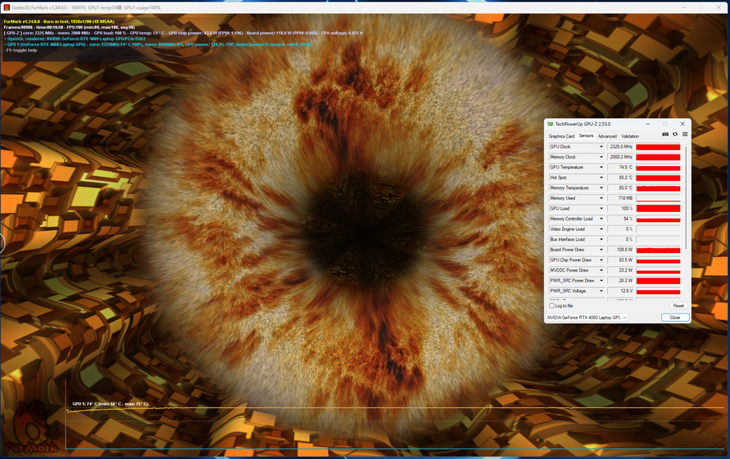Click the Close button in GPU-Z

click(x=675, y=317)
